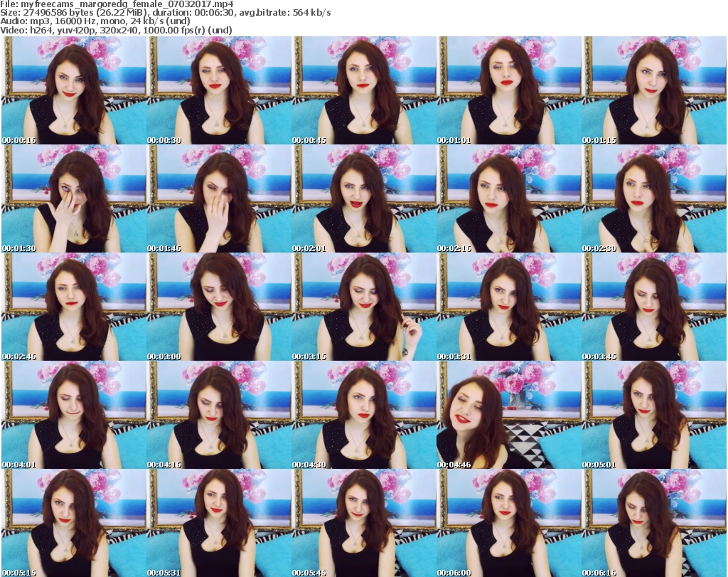Open the frame at 00:01:46
The width and height of the screenshot is (728, 577).
coord(219,198)
